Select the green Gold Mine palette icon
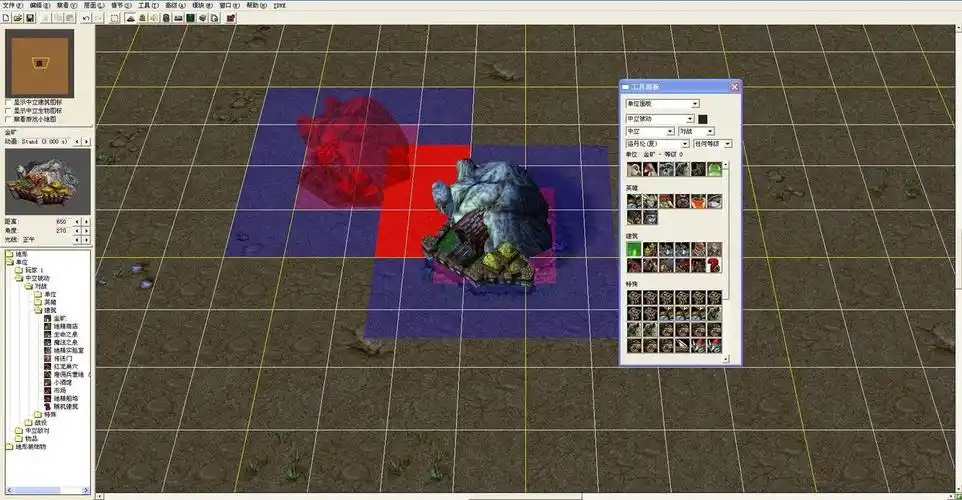This screenshot has height=500, width=962. [x=635, y=249]
